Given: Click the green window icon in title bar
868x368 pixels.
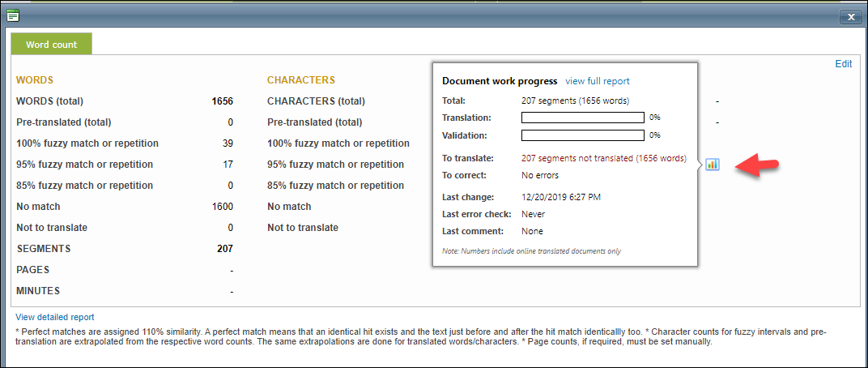Looking at the screenshot, I should point(13,15).
